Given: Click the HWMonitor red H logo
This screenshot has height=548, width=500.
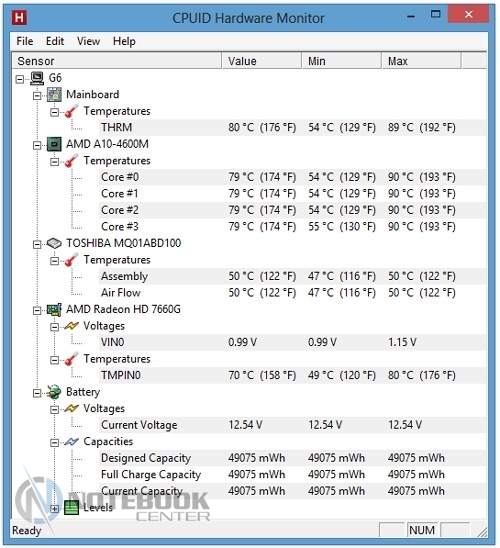Looking at the screenshot, I should click(19, 17).
